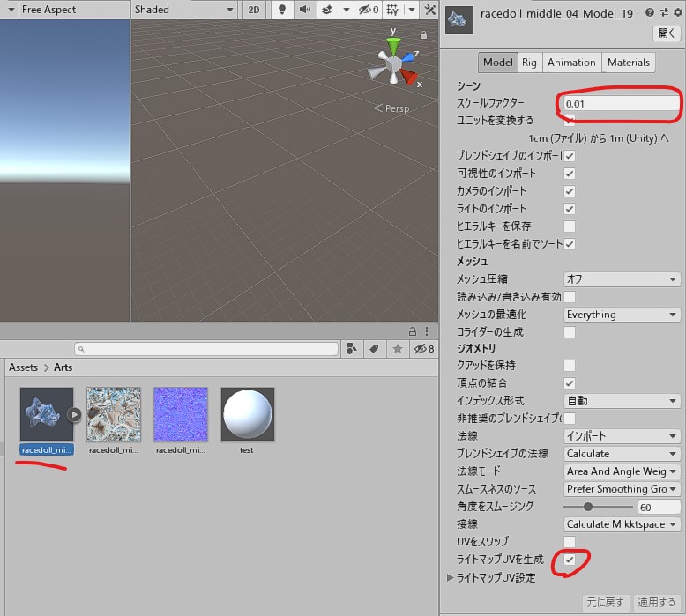Screen dimensions: 686x616
Task: Open inspector help question mark icon
Action: click(651, 13)
